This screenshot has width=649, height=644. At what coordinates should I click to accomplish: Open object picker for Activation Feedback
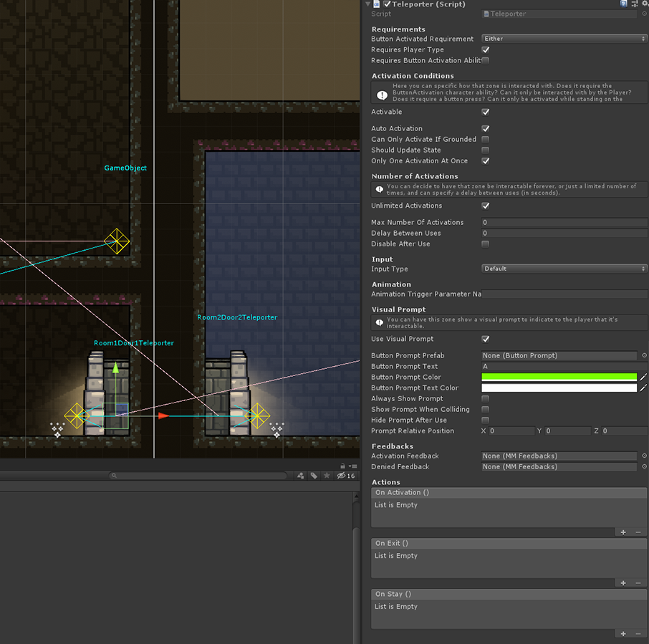click(644, 456)
